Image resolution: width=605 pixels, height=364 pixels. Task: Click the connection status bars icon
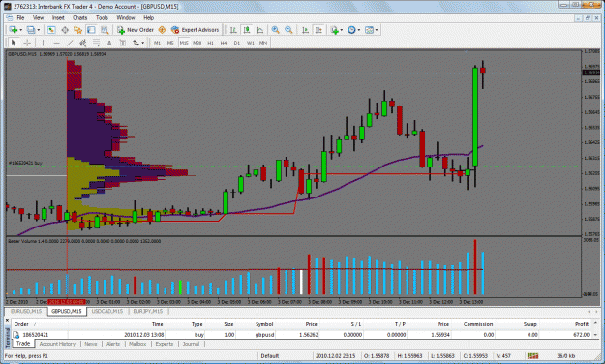tap(532, 356)
